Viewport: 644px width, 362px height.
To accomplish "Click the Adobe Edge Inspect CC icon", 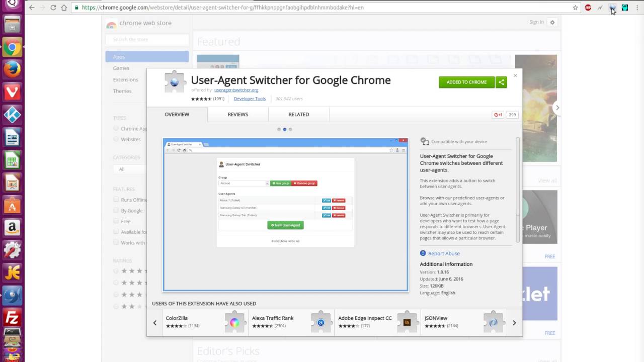I will point(407,322).
